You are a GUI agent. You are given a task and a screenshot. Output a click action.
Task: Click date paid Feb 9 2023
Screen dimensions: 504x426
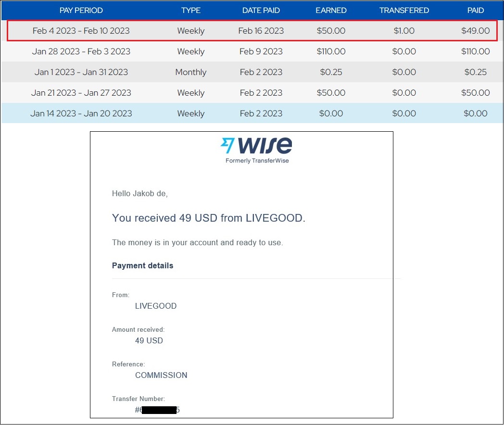coord(261,51)
